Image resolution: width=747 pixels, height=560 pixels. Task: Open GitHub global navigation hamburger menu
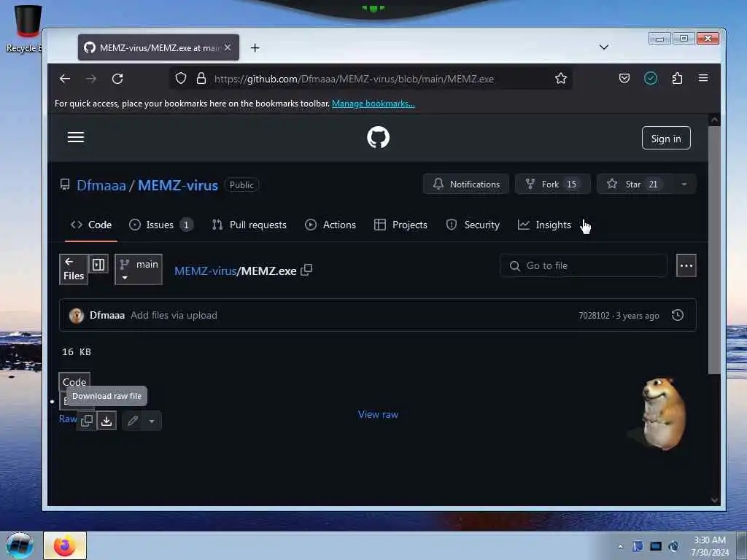(76, 138)
